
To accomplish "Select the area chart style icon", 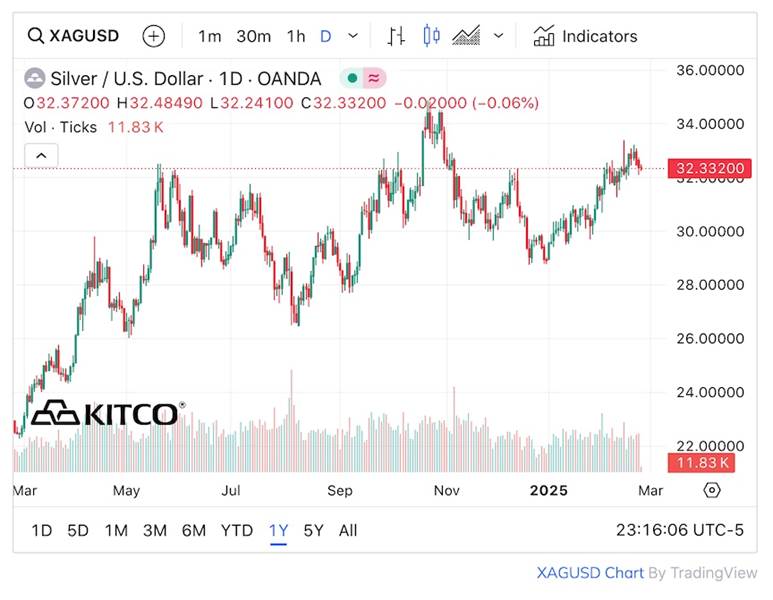I will 466,36.
